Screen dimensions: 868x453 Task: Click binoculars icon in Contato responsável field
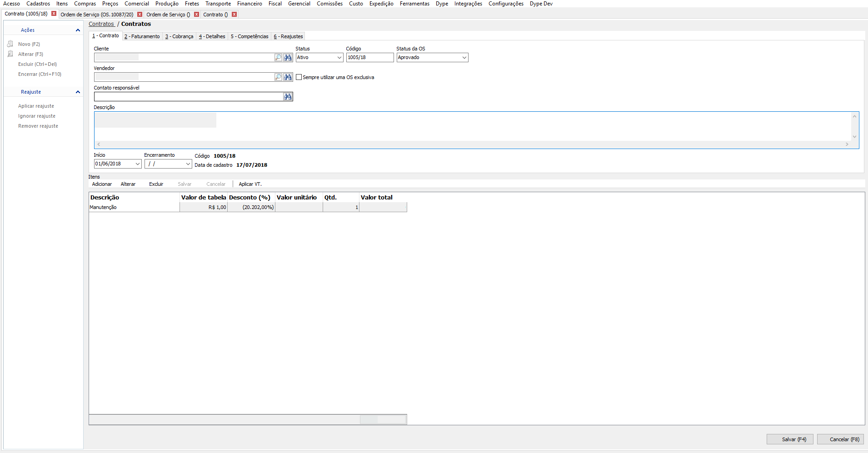[288, 97]
